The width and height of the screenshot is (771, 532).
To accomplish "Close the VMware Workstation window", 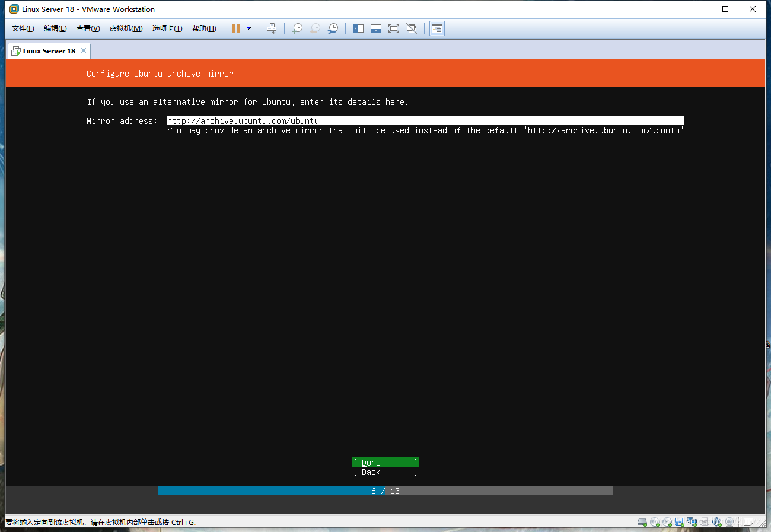I will tap(753, 9).
